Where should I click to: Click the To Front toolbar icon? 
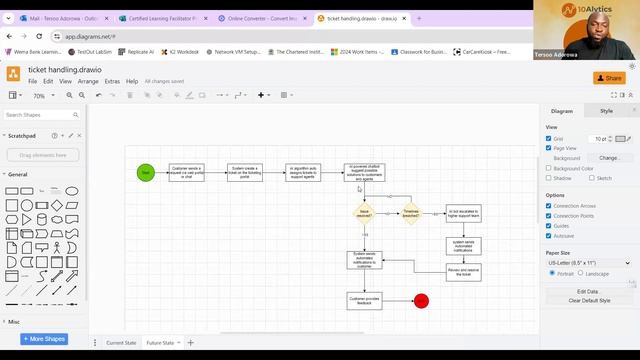(x=147, y=95)
